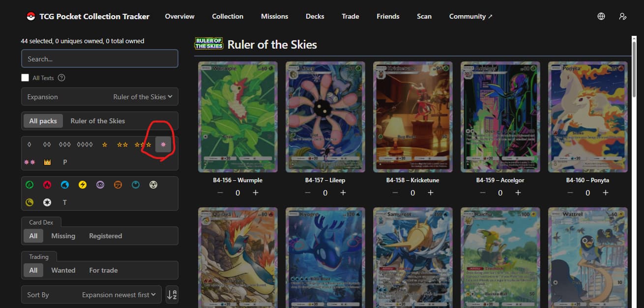Open the Trade page
The width and height of the screenshot is (644, 308).
point(351,16)
